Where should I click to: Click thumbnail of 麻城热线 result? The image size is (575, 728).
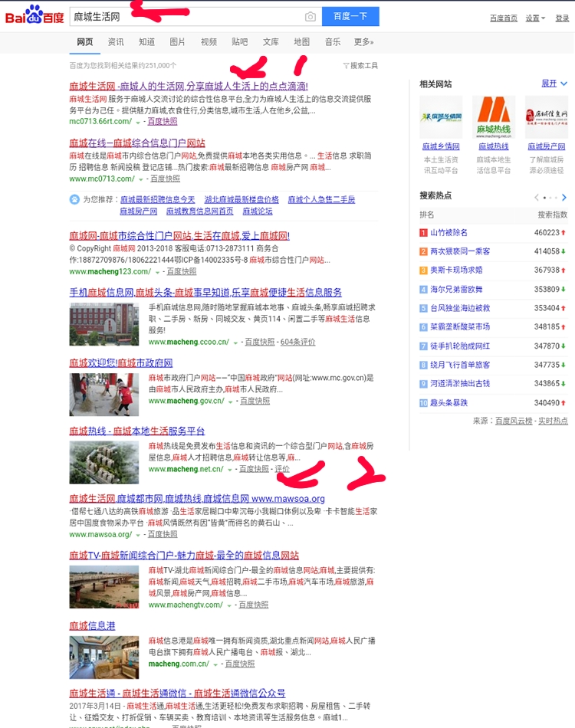[104, 462]
